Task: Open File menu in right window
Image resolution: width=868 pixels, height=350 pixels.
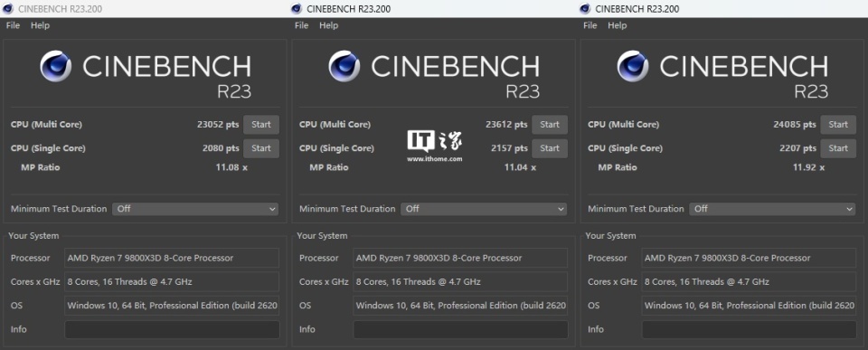Action: coord(590,25)
